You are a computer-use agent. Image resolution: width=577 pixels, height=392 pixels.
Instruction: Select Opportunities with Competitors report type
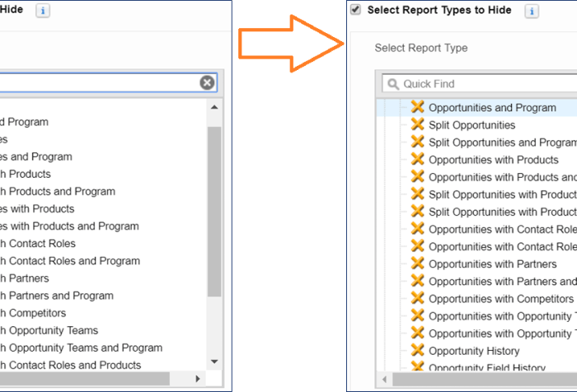pos(500,299)
